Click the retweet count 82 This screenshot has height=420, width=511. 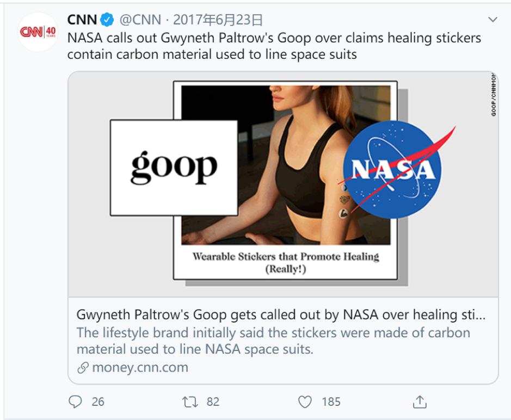coord(213,402)
